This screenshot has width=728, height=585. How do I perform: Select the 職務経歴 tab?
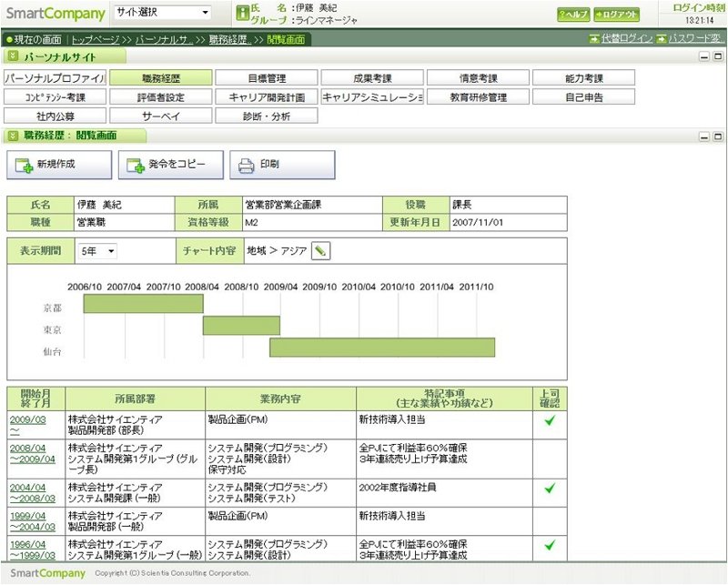pos(161,77)
